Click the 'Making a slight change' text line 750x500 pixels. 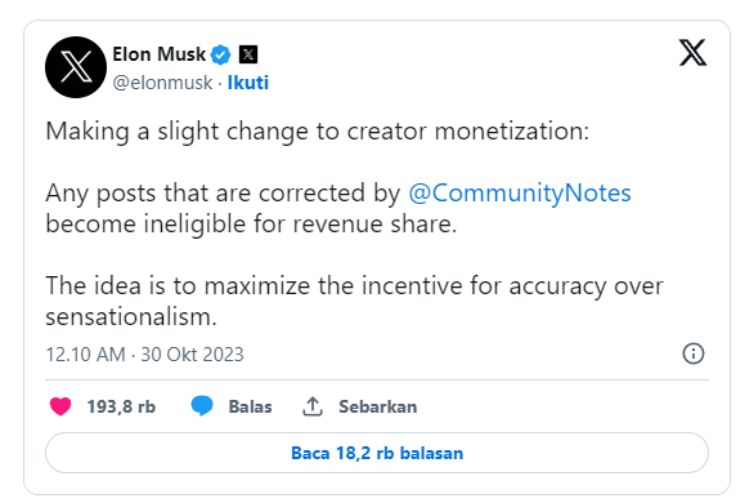tap(317, 132)
